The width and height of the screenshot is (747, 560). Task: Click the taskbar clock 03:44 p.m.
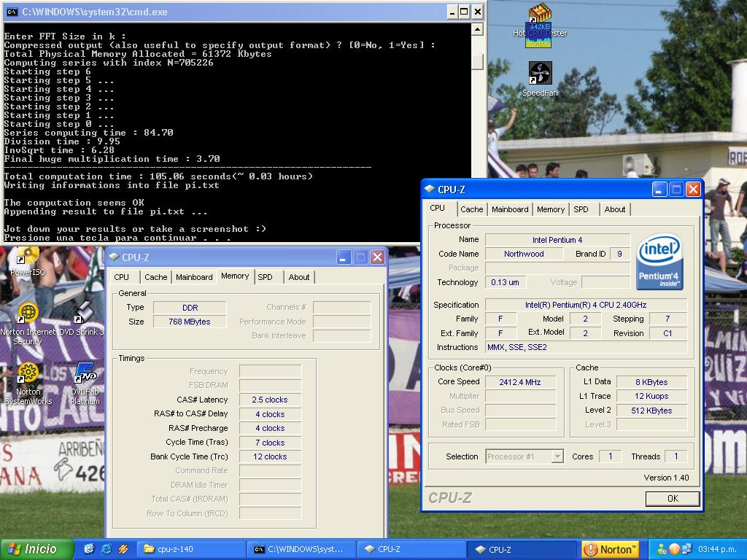click(717, 550)
